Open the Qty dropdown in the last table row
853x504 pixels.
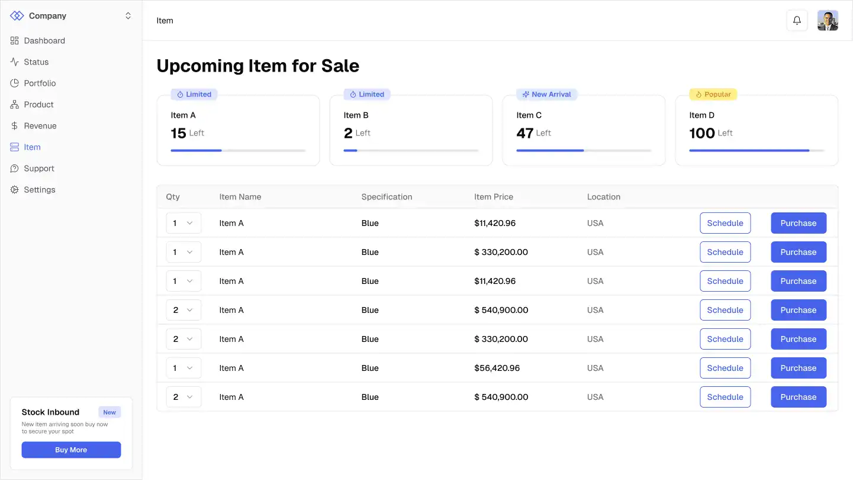[x=184, y=397]
